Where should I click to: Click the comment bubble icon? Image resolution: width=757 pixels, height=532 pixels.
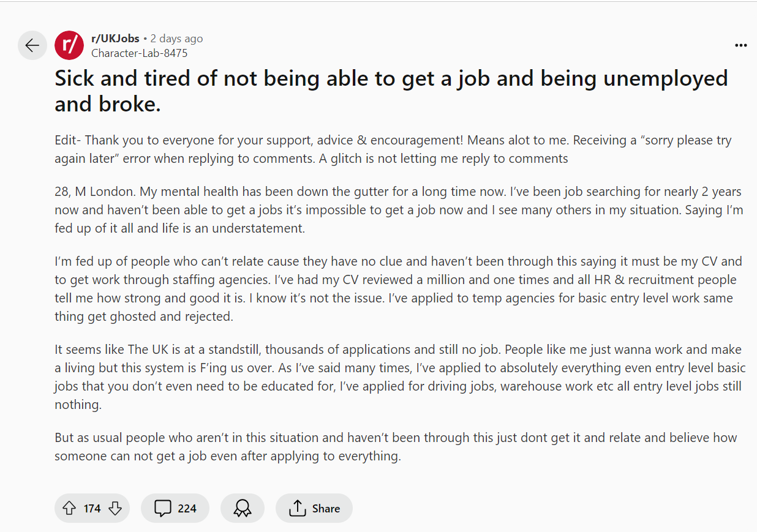click(163, 508)
